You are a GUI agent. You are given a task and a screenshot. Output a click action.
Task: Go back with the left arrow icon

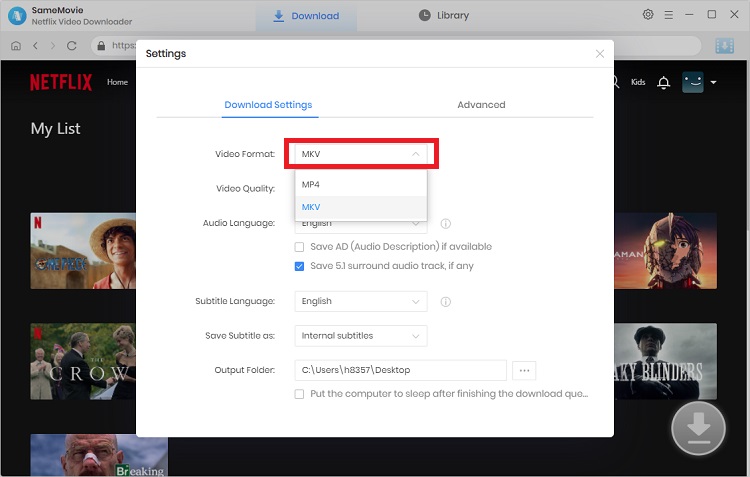point(35,46)
